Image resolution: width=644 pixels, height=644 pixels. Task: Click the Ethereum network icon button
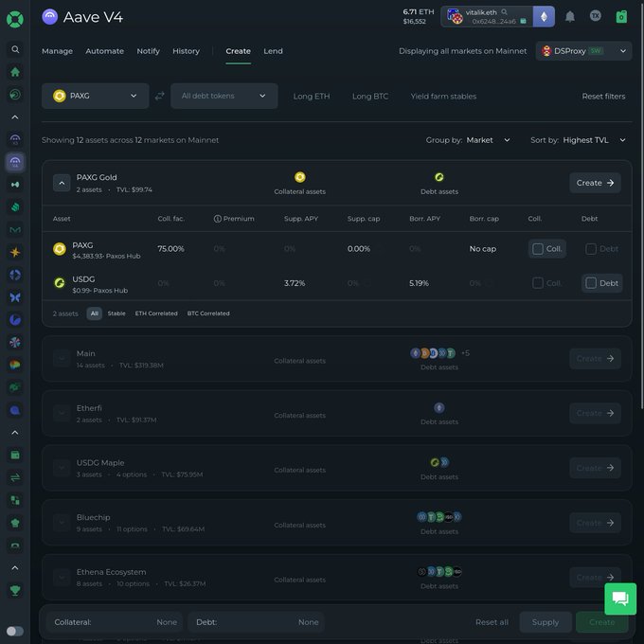click(544, 16)
